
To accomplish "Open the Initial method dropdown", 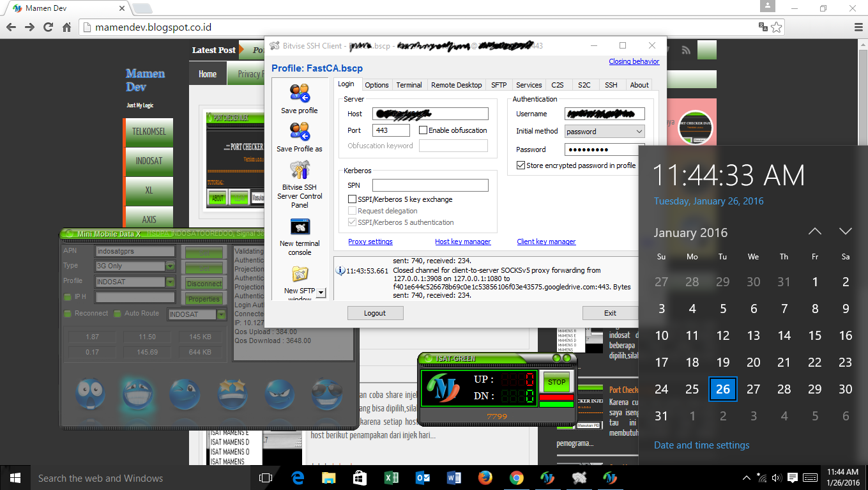I will point(604,131).
